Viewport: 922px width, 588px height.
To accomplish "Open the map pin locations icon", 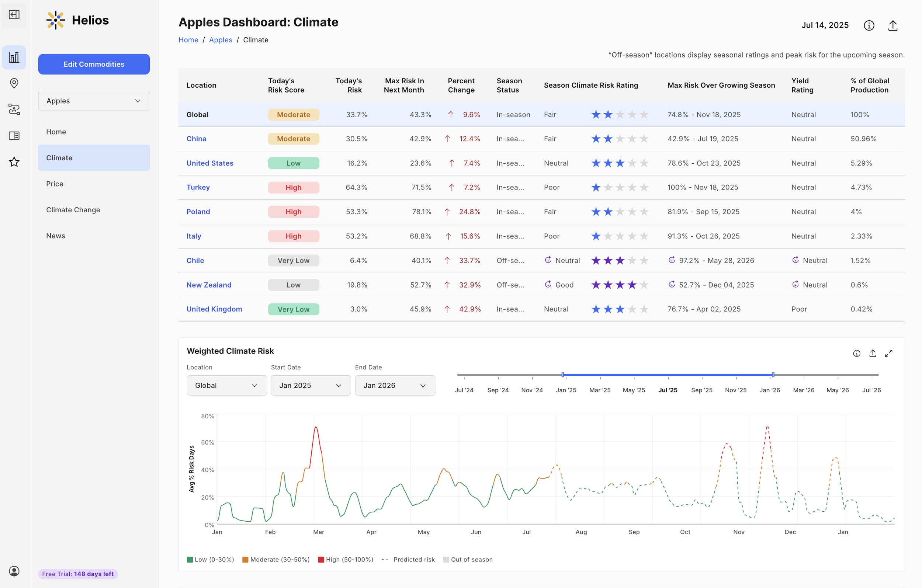I will (x=14, y=83).
